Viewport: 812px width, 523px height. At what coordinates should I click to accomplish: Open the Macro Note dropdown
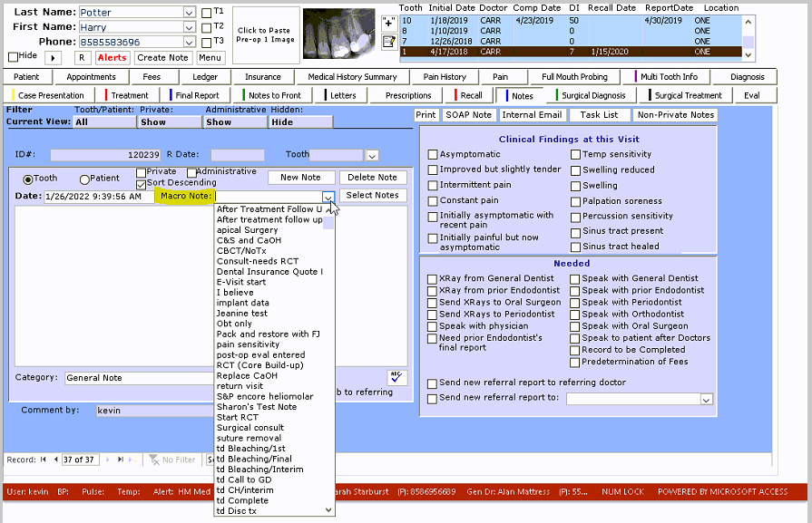point(328,195)
